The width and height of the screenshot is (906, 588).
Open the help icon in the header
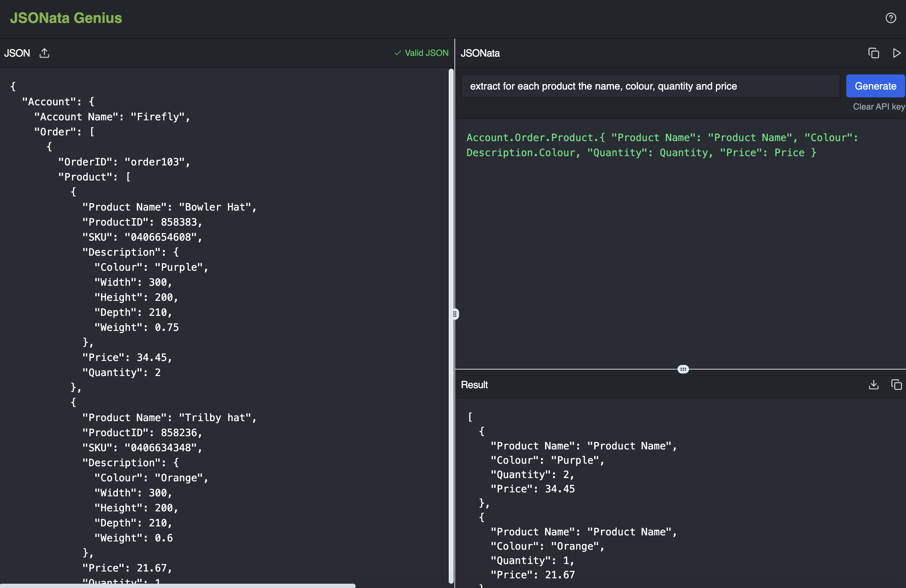(890, 18)
